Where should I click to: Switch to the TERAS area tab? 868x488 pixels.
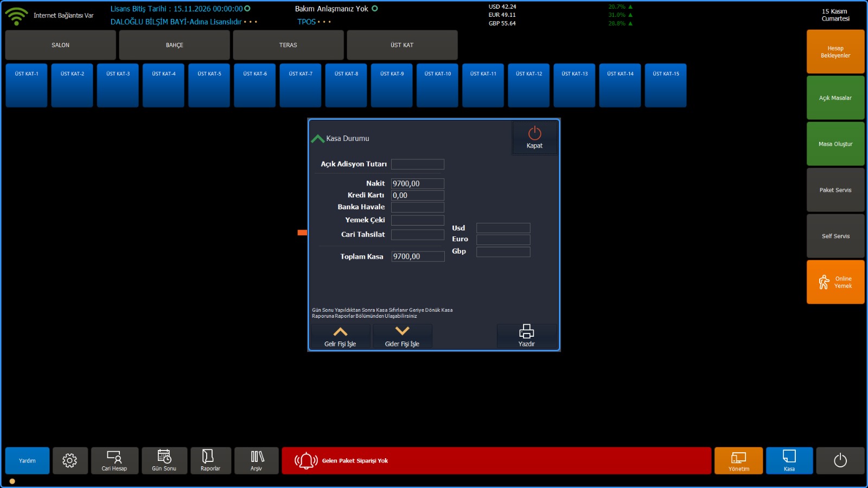pos(288,45)
